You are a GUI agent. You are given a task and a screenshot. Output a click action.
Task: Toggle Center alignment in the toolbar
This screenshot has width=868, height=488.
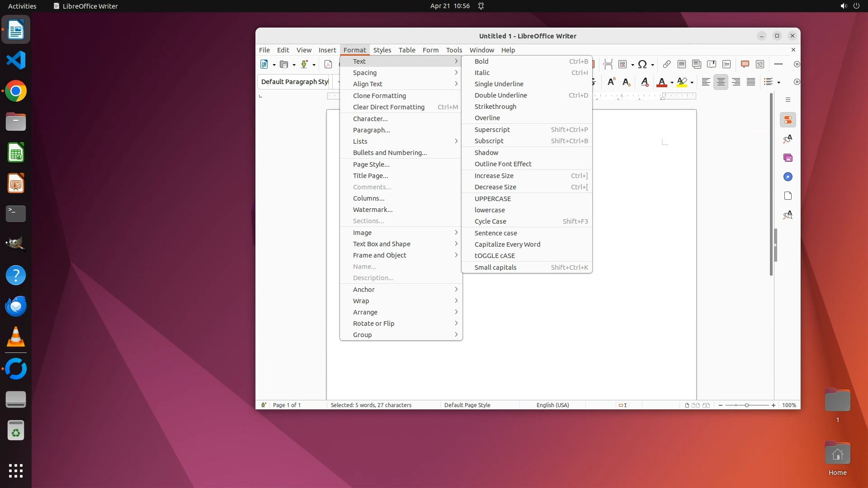click(721, 82)
